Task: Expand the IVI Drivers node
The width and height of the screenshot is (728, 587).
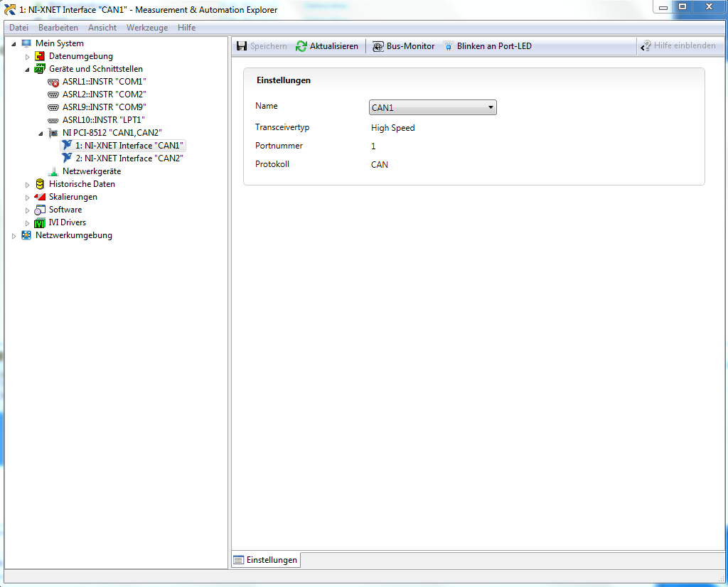Action: (x=27, y=223)
